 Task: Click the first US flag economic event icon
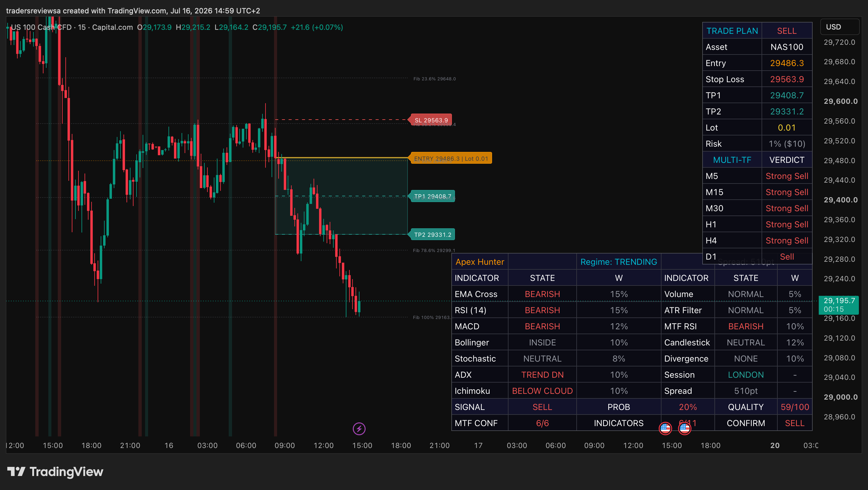665,428
